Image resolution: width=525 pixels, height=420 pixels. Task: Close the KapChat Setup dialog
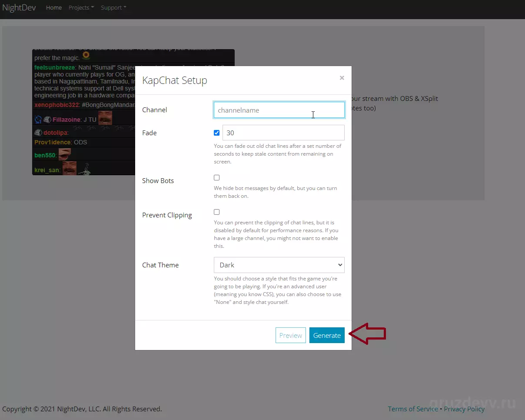(342, 78)
